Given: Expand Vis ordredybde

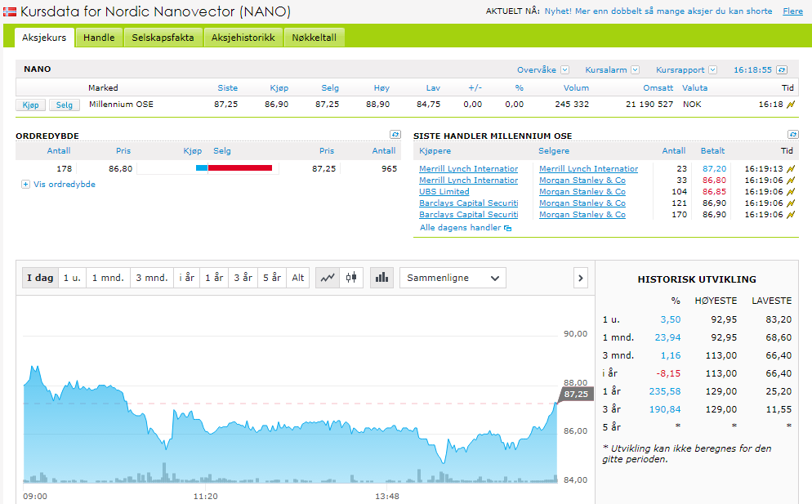Looking at the screenshot, I should pos(59,185).
